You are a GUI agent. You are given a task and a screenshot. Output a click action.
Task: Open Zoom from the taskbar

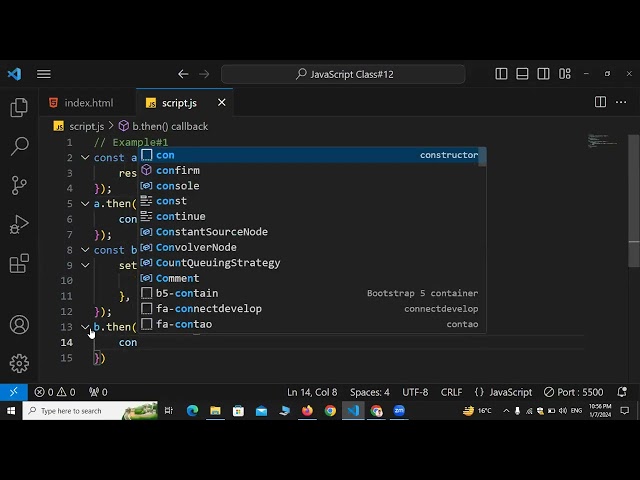click(x=399, y=411)
